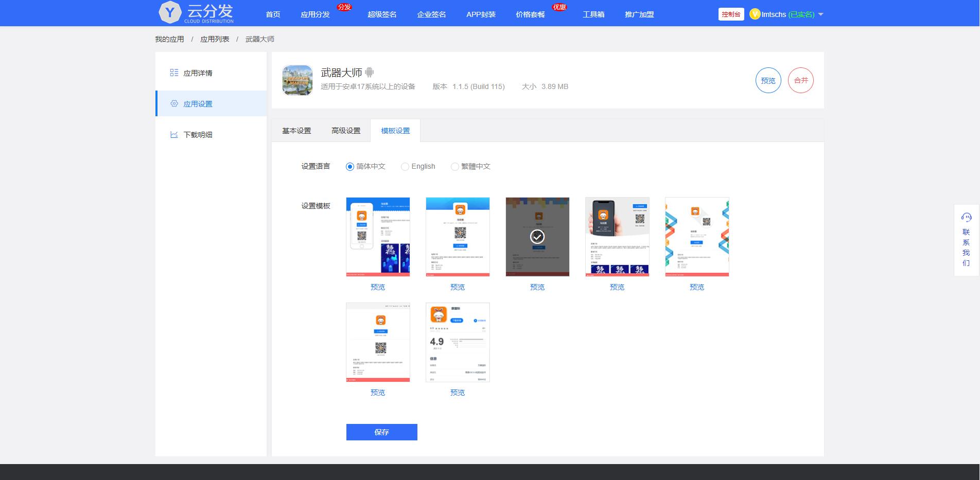
Task: Open 超级签名 in top navigation
Action: point(382,14)
